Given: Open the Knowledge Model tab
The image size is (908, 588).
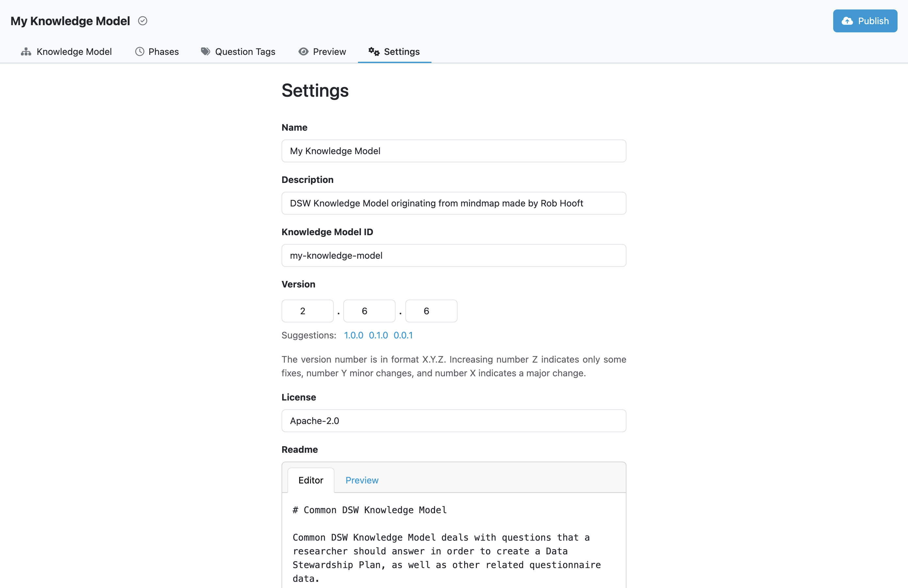Looking at the screenshot, I should pyautogui.click(x=66, y=52).
